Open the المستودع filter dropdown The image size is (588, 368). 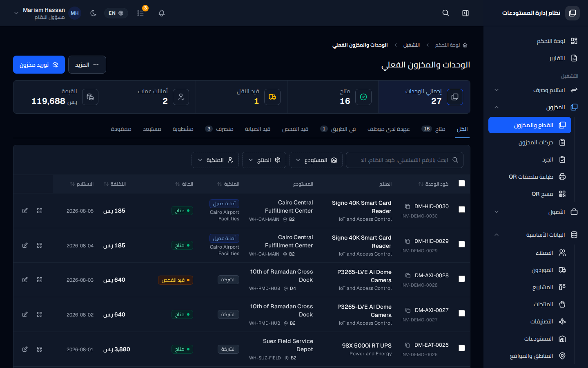316,160
